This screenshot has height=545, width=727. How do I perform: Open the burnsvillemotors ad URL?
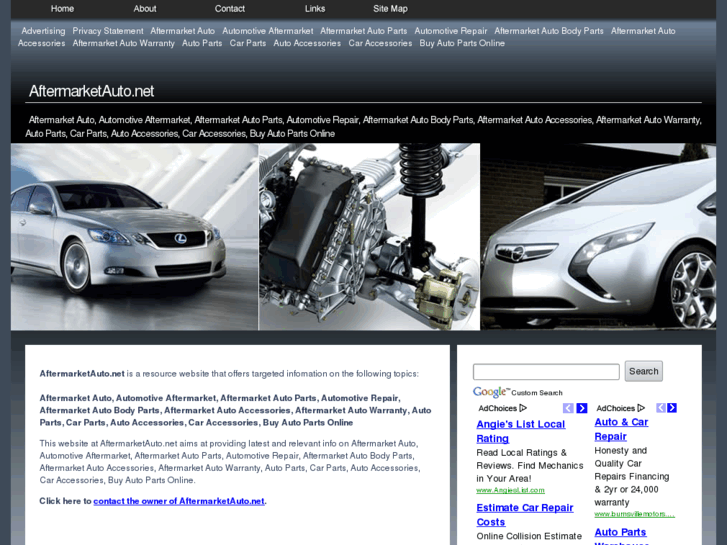[x=634, y=514]
